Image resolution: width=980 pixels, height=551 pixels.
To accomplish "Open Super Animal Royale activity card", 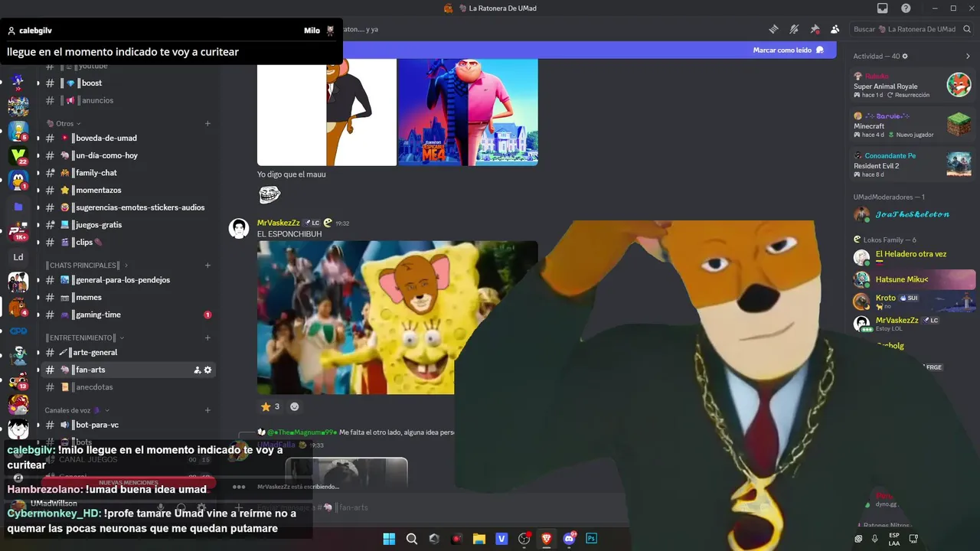I will [x=912, y=84].
